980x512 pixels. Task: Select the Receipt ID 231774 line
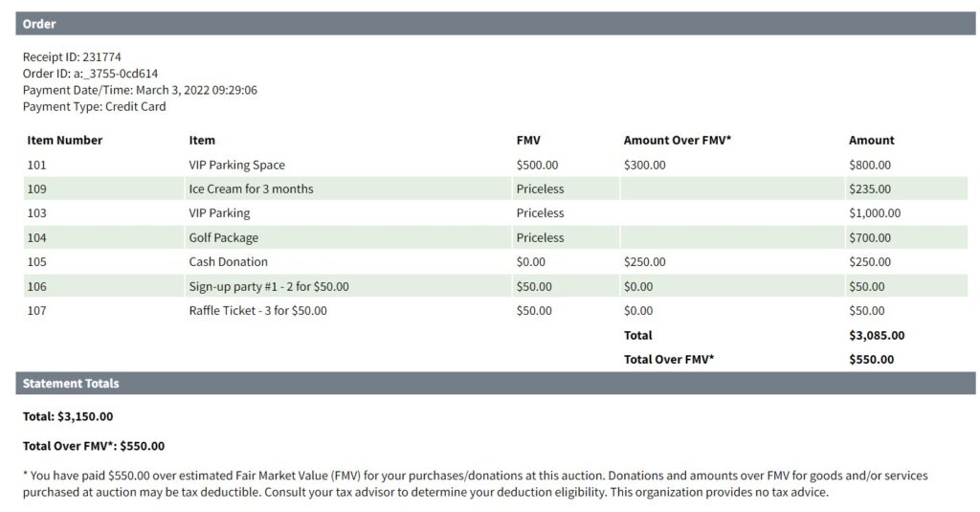coord(72,57)
